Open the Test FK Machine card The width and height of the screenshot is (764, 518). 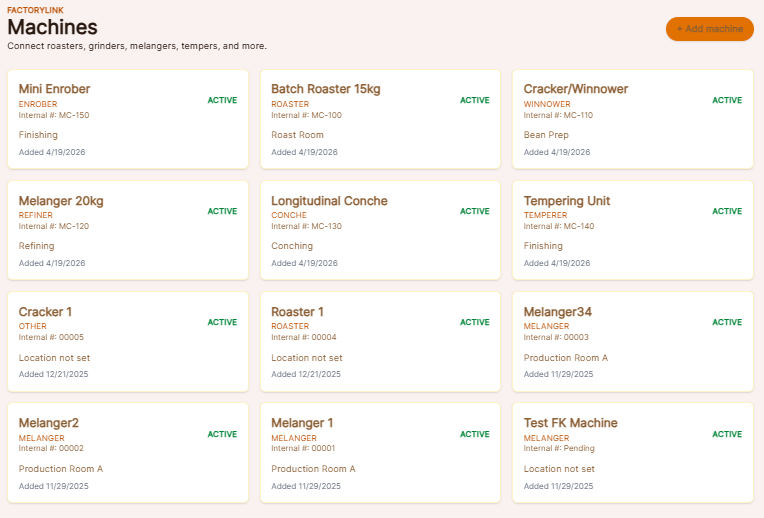point(632,453)
